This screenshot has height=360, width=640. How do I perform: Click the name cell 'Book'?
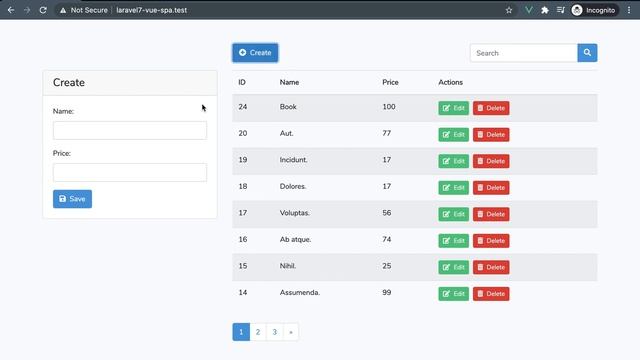pos(288,107)
